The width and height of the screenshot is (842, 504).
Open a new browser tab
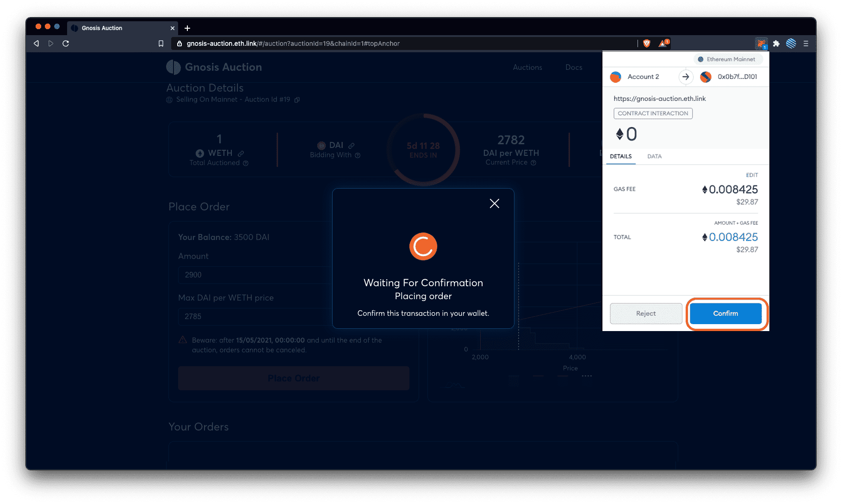187,28
